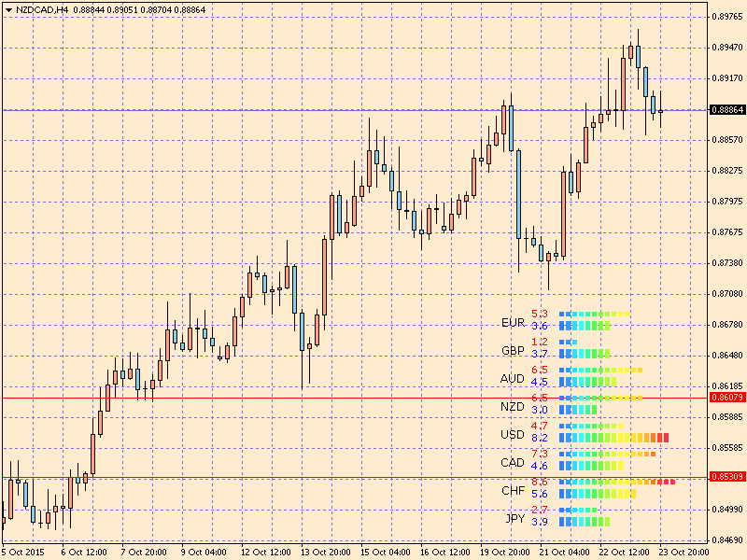Click the CHF upper strength bar

pos(617,482)
